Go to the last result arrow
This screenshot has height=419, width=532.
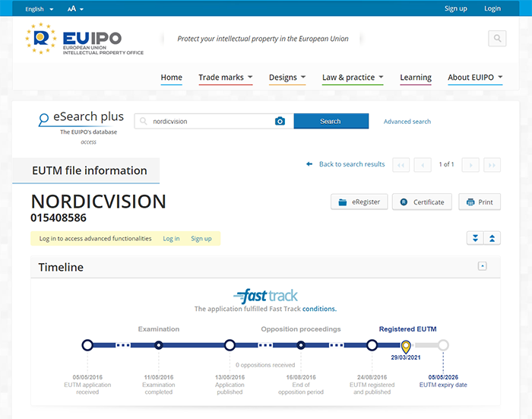pyautogui.click(x=492, y=165)
